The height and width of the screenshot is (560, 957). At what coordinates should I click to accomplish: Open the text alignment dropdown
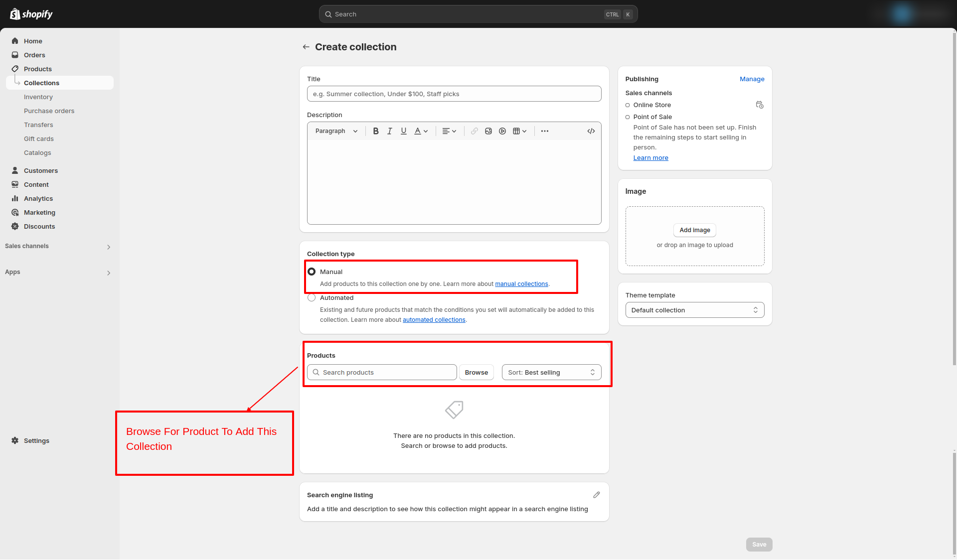tap(449, 131)
